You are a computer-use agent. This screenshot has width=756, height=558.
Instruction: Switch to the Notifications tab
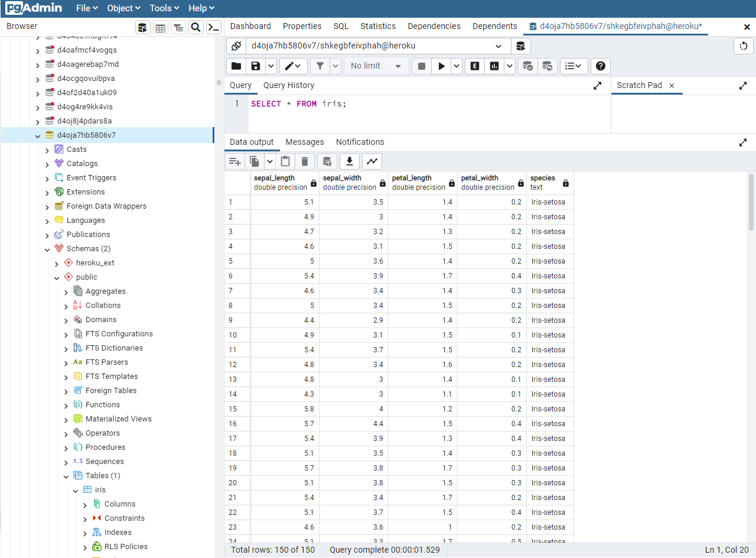coord(360,142)
